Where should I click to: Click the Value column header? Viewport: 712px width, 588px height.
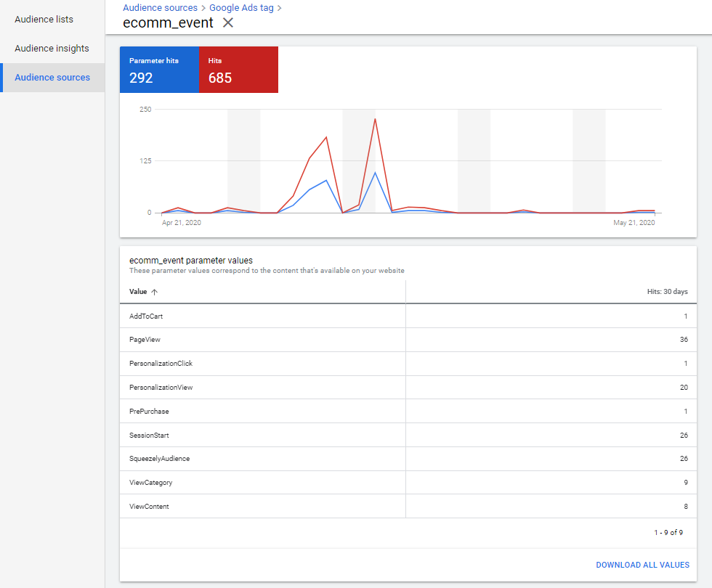coord(138,292)
